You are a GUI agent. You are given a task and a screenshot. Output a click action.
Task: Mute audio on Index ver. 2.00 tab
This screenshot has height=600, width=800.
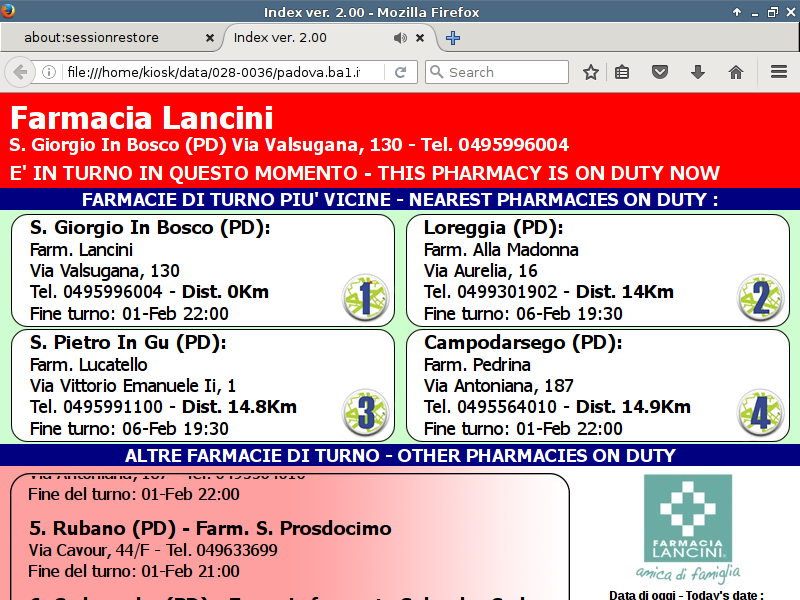(400, 38)
